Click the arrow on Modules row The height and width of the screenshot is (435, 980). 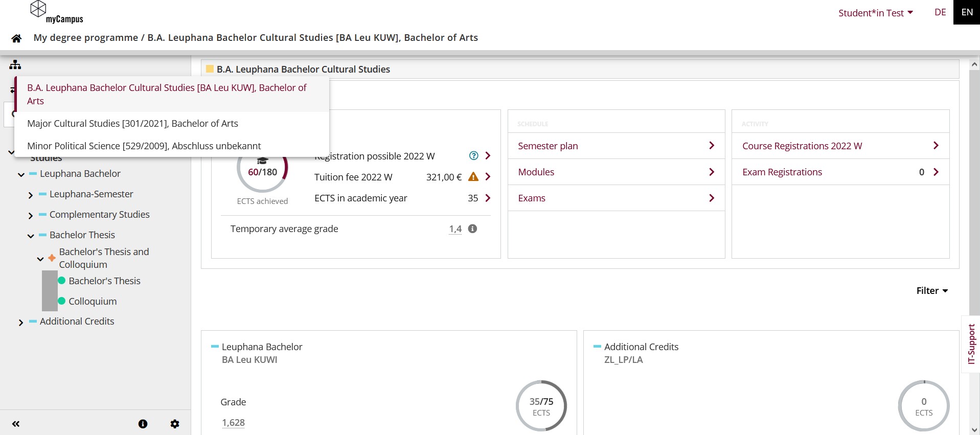pyautogui.click(x=712, y=172)
